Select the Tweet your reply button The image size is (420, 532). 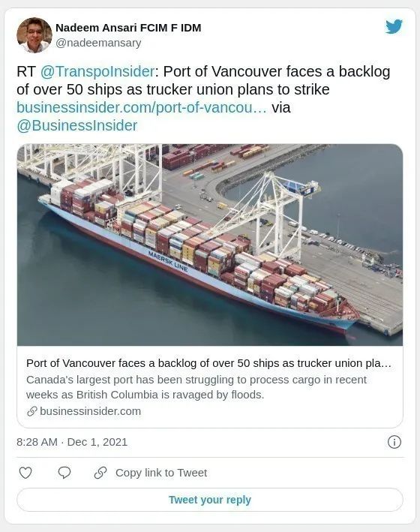point(210,500)
